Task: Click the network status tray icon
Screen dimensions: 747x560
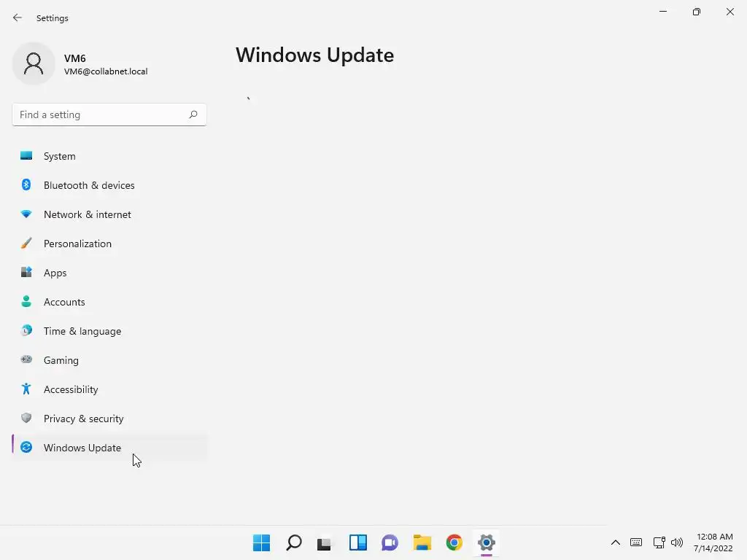Action: pos(659,542)
